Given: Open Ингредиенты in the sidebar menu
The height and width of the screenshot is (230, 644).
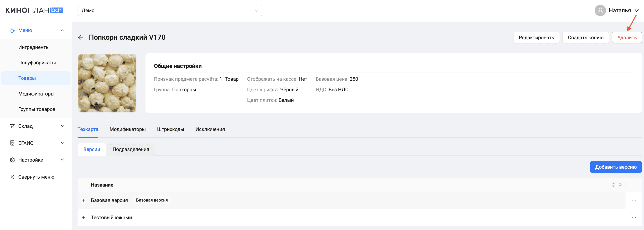Looking at the screenshot, I should pyautogui.click(x=34, y=47).
